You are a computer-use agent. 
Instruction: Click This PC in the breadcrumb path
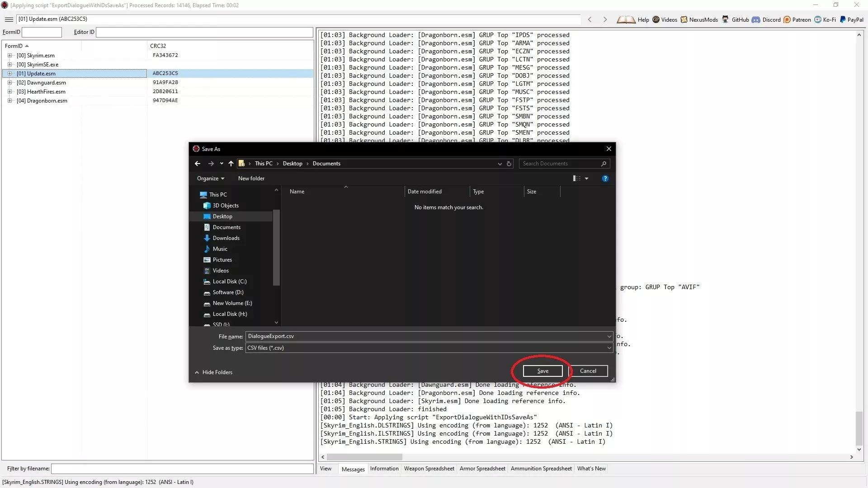click(264, 164)
